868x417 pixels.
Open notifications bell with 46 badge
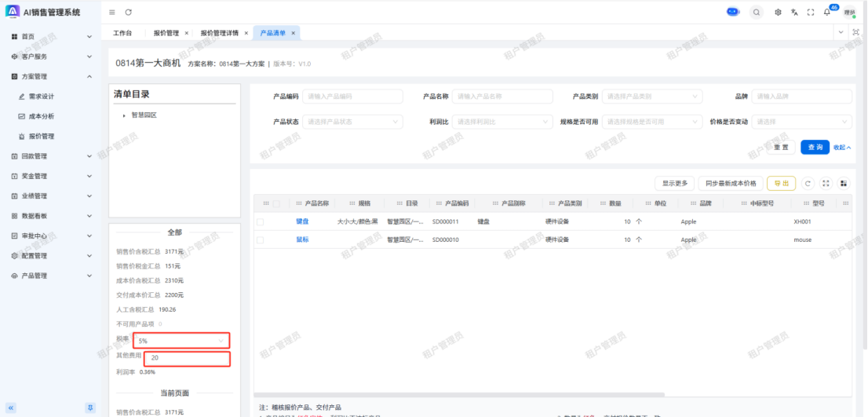click(826, 12)
